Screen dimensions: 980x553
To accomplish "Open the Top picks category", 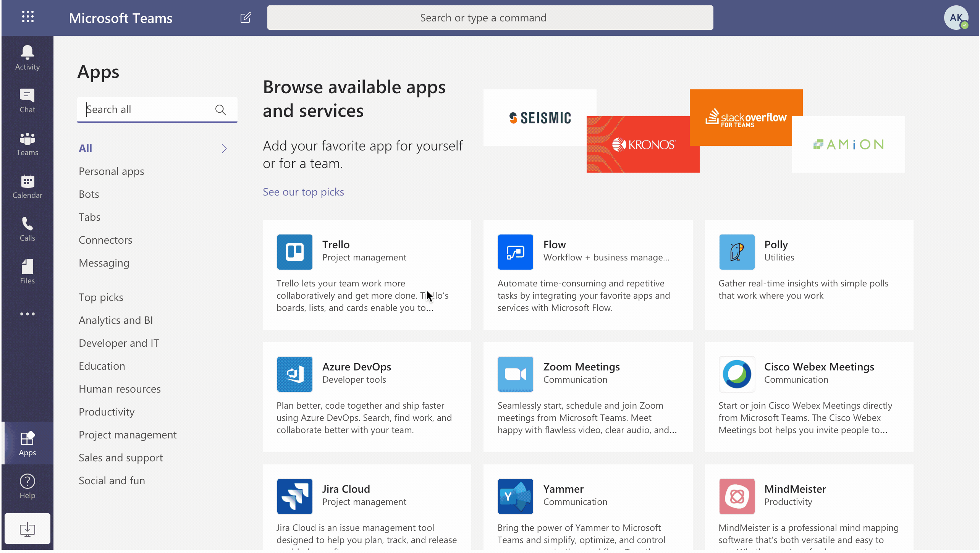I will (101, 298).
